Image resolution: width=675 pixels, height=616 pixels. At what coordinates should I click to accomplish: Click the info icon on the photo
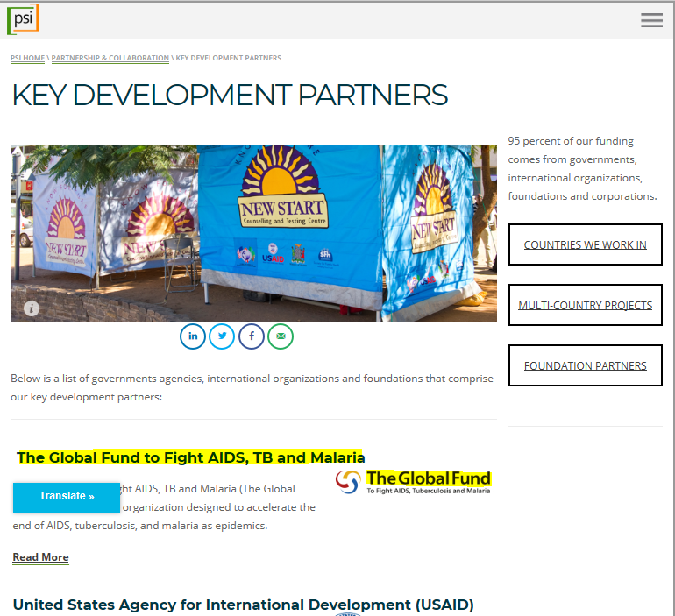pos(32,308)
